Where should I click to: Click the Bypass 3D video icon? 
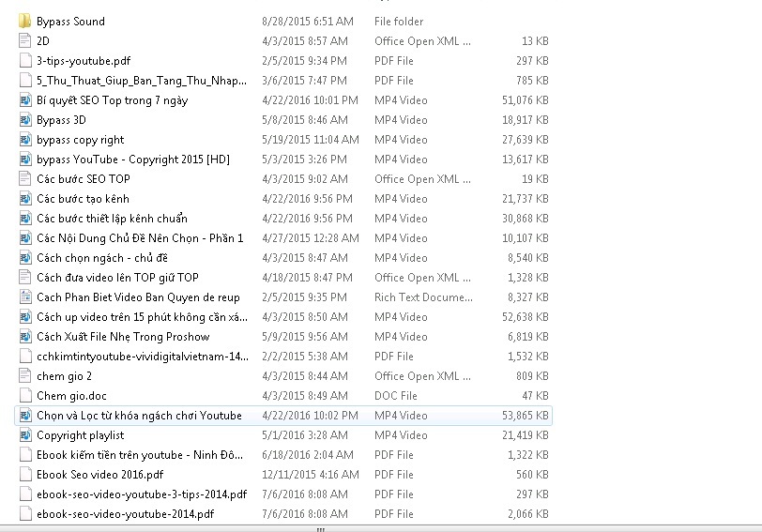(24, 119)
